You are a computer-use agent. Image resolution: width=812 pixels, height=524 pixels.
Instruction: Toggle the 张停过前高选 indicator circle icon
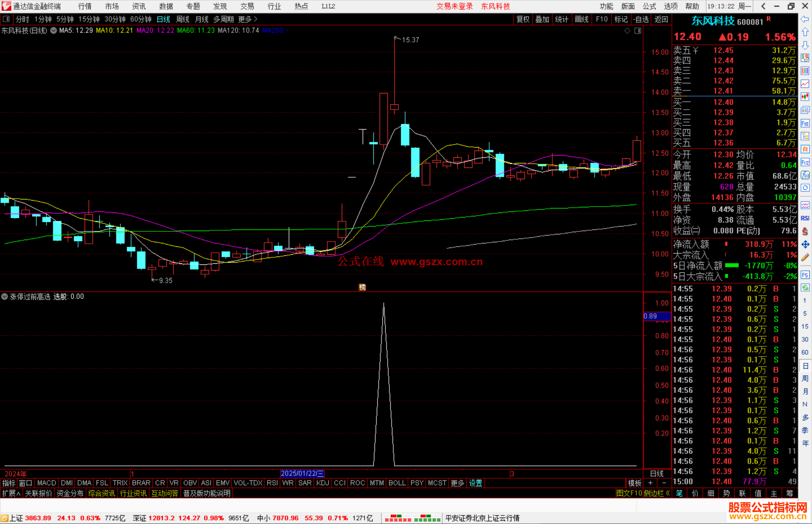point(5,296)
